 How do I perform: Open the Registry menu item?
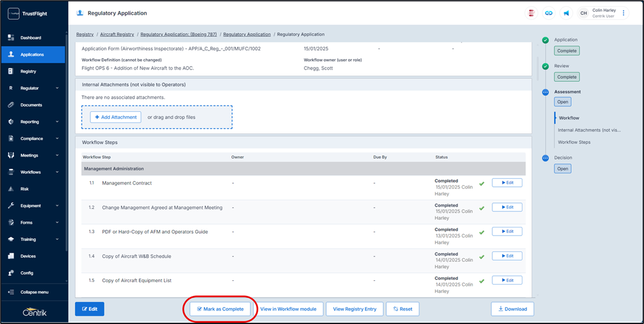coord(28,71)
